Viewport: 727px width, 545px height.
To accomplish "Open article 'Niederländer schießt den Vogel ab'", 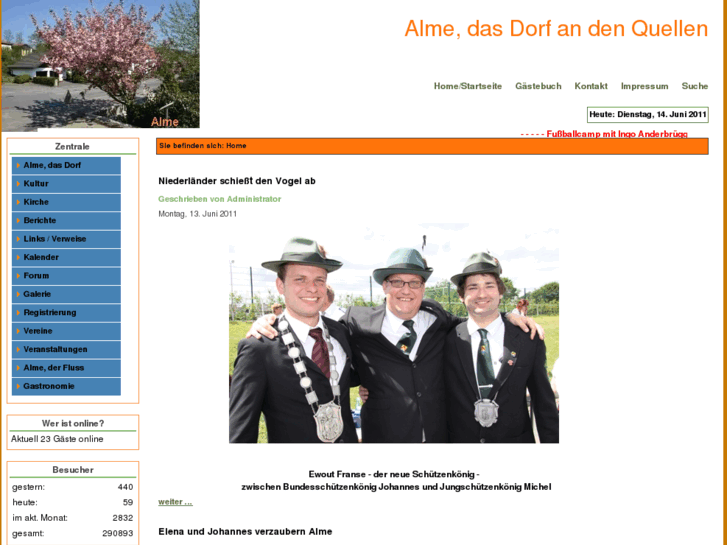I will coord(237,181).
